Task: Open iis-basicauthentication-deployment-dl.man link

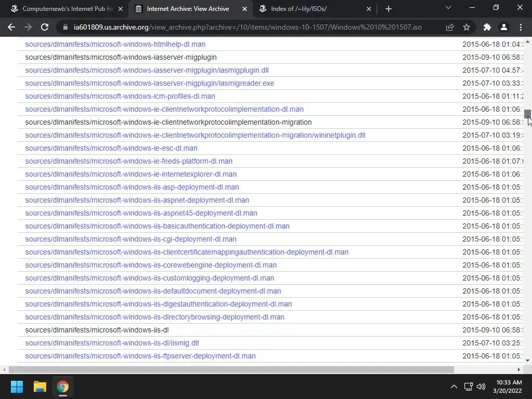Action: pyautogui.click(x=157, y=226)
